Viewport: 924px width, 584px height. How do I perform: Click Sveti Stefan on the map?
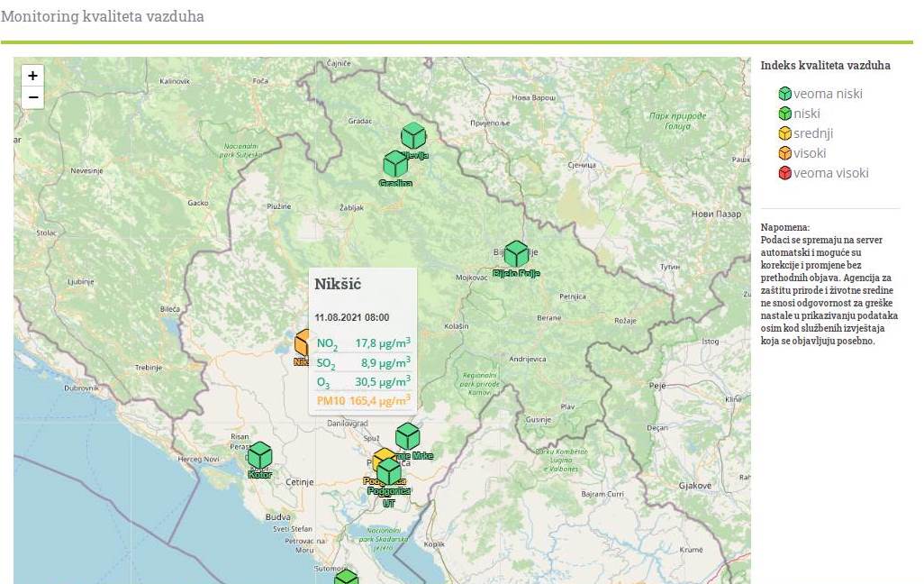(293, 528)
